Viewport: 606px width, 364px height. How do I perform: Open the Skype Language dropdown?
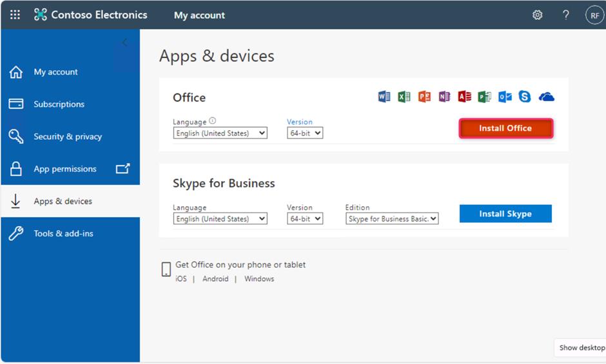click(220, 219)
